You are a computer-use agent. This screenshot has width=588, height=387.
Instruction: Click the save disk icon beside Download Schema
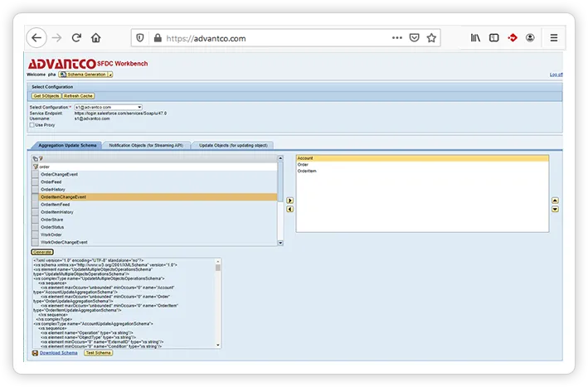[x=36, y=353]
